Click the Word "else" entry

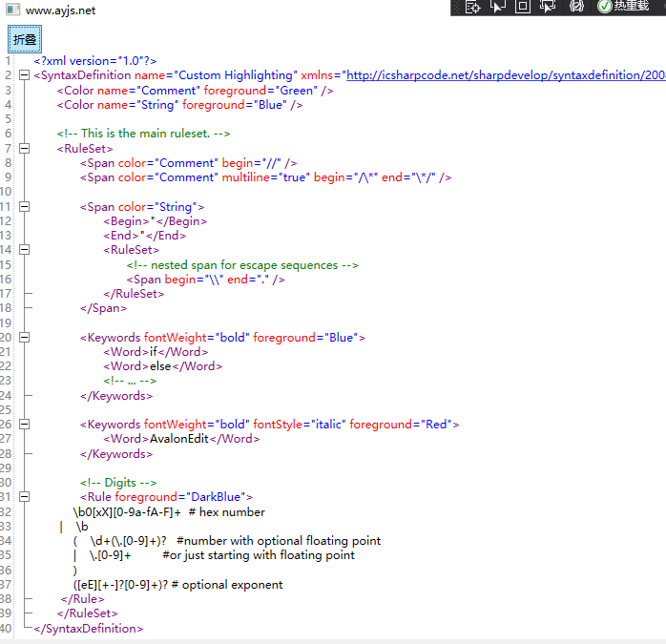(162, 366)
